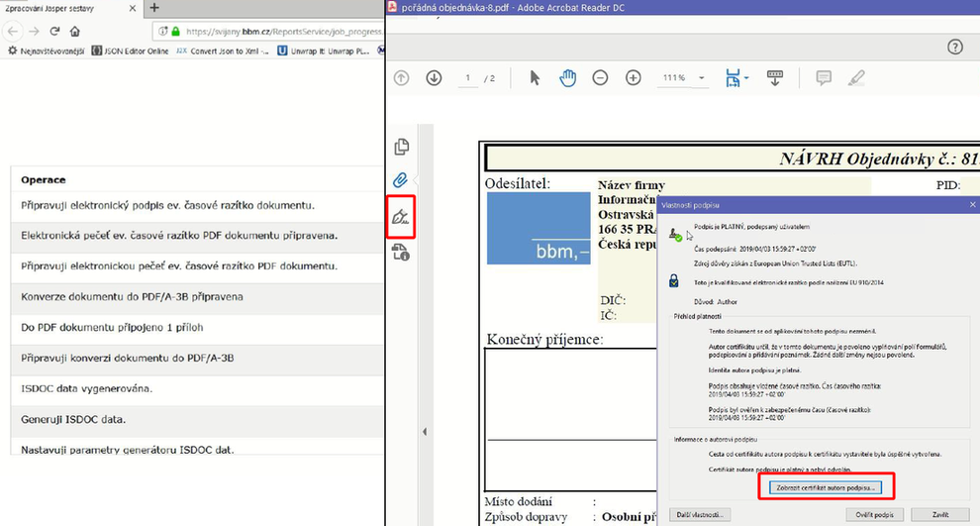
Task: Open Nejnavštěvovanější bookmarks folder
Action: [46, 52]
